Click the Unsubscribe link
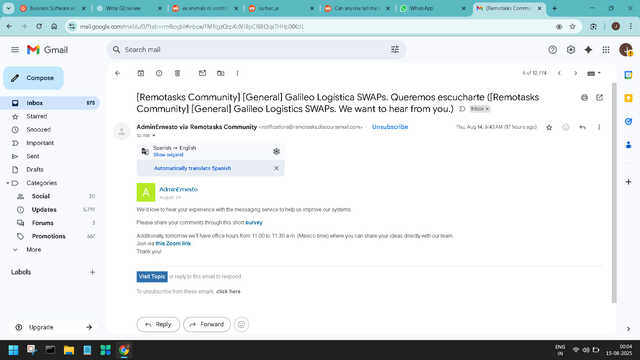The height and width of the screenshot is (360, 640). (x=390, y=127)
